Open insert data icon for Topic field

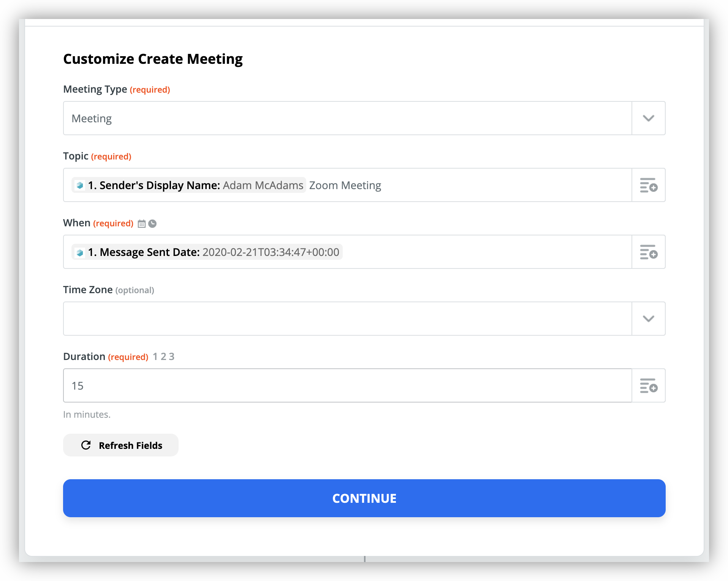click(648, 185)
